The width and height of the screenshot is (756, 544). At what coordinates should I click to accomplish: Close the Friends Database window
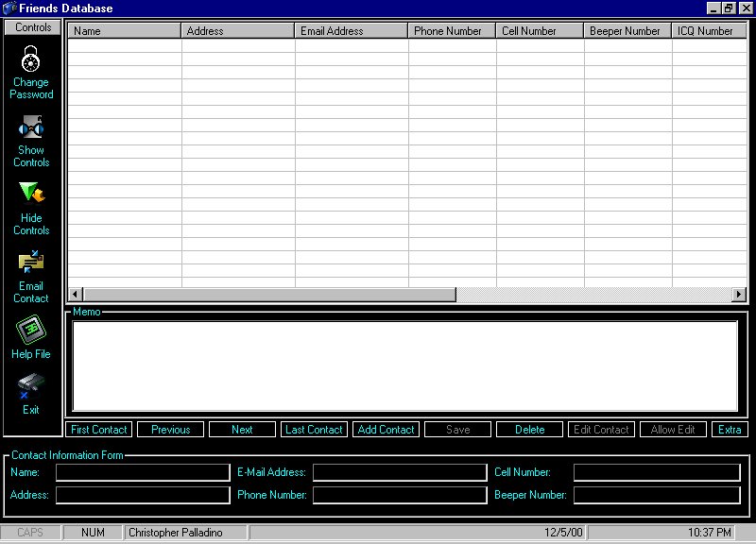coord(747,8)
